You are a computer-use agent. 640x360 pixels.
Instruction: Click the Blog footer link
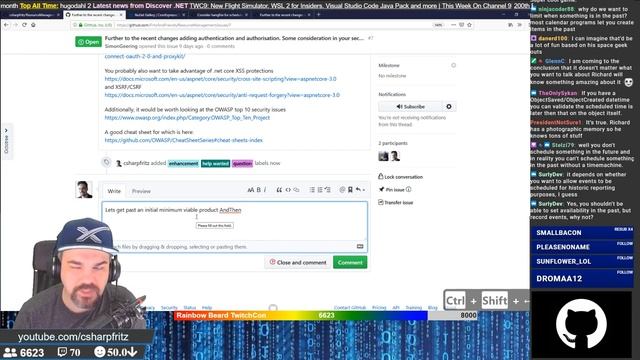point(433,307)
